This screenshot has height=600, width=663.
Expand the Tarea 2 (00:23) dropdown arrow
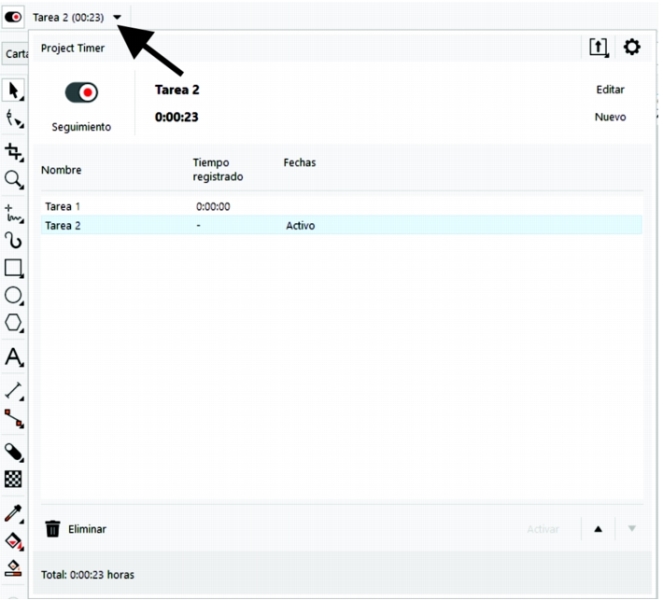point(117,17)
